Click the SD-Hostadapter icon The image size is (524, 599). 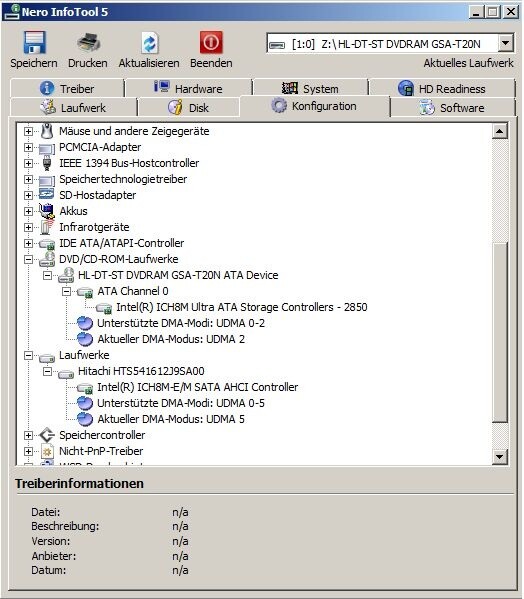pos(47,194)
